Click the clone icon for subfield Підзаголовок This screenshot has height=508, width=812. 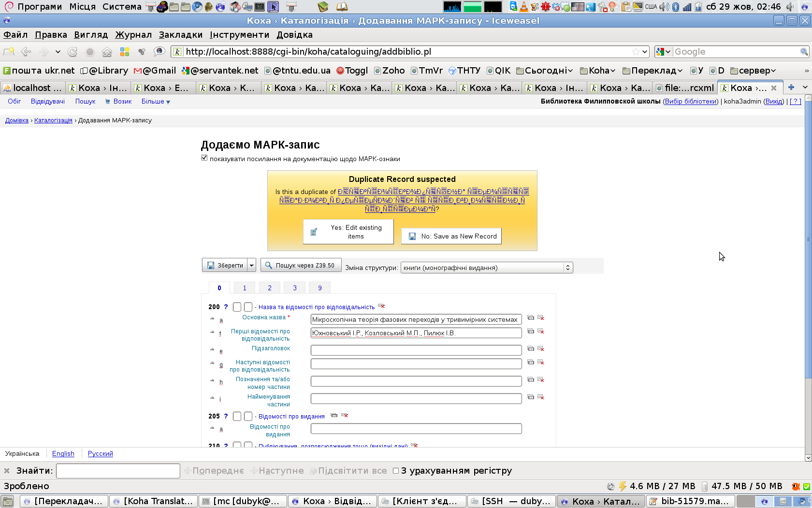coord(531,349)
